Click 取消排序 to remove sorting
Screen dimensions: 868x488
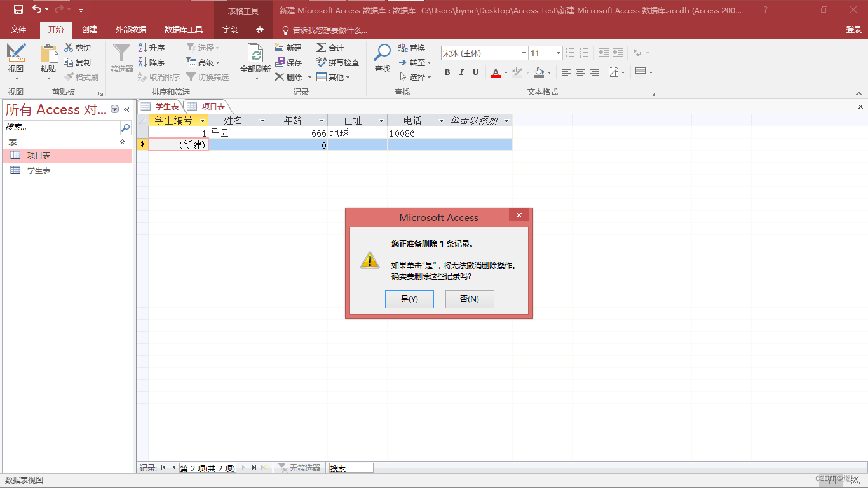pyautogui.click(x=159, y=77)
